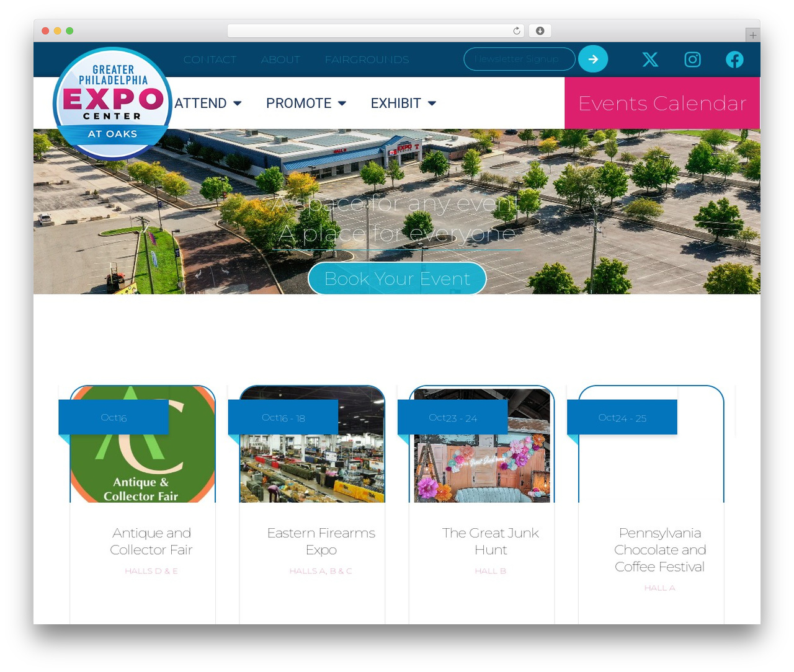This screenshot has width=794, height=672.
Task: Open the FAIRGROUNDS page link
Action: tap(367, 60)
